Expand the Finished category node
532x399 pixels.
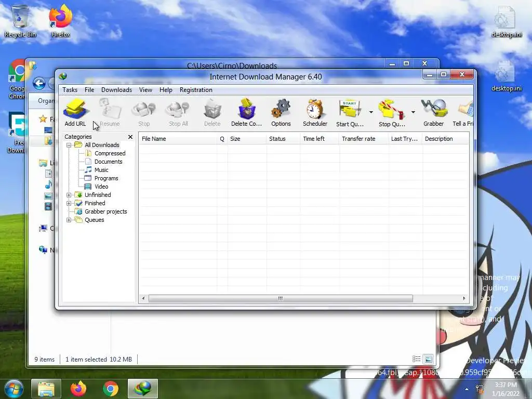[x=69, y=203]
